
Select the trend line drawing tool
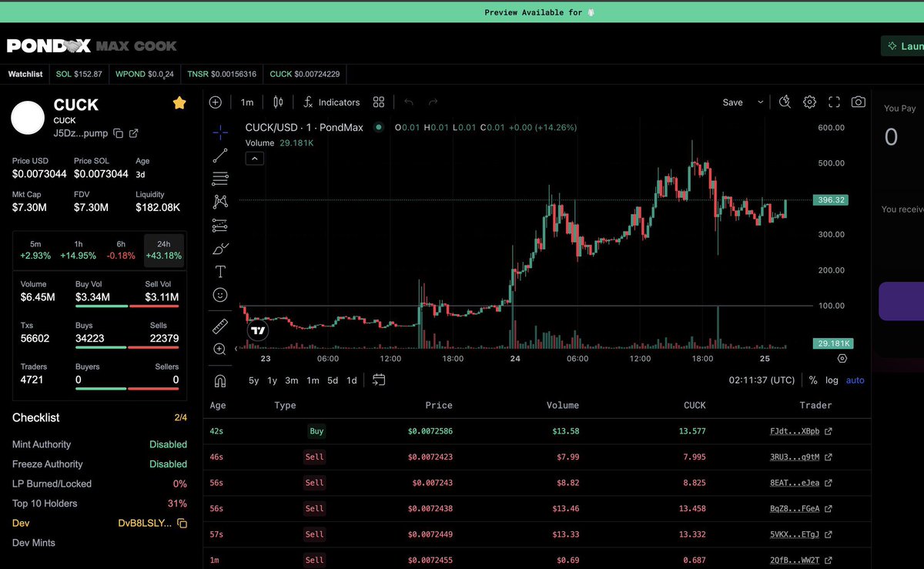tap(219, 156)
